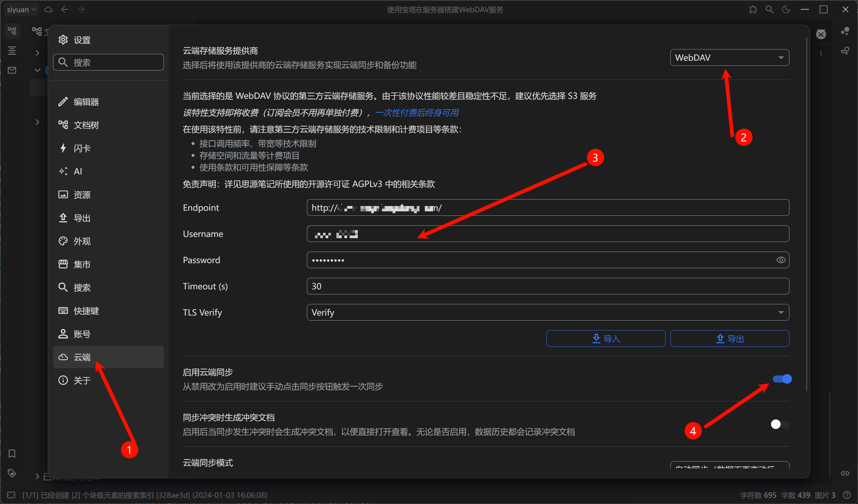This screenshot has height=504, width=858.
Task: Toggle the 同步冲突时生成冲突文档 switch
Action: click(x=780, y=424)
